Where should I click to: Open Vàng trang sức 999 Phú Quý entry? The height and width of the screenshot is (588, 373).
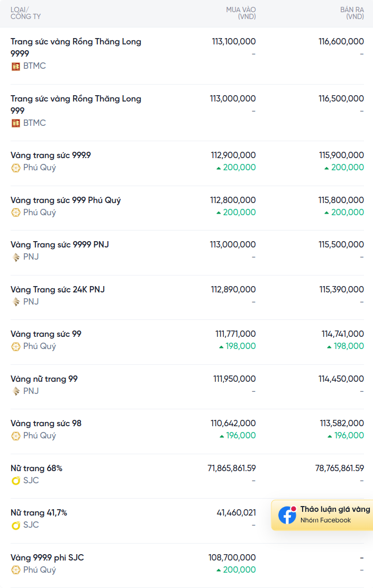pyautogui.click(x=66, y=200)
